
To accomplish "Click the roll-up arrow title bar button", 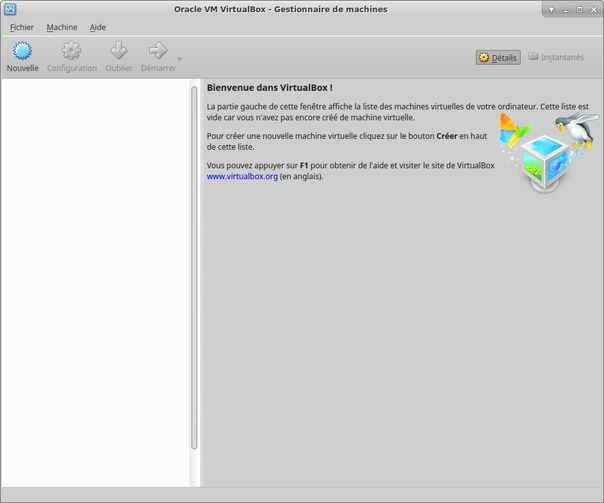I will point(551,10).
